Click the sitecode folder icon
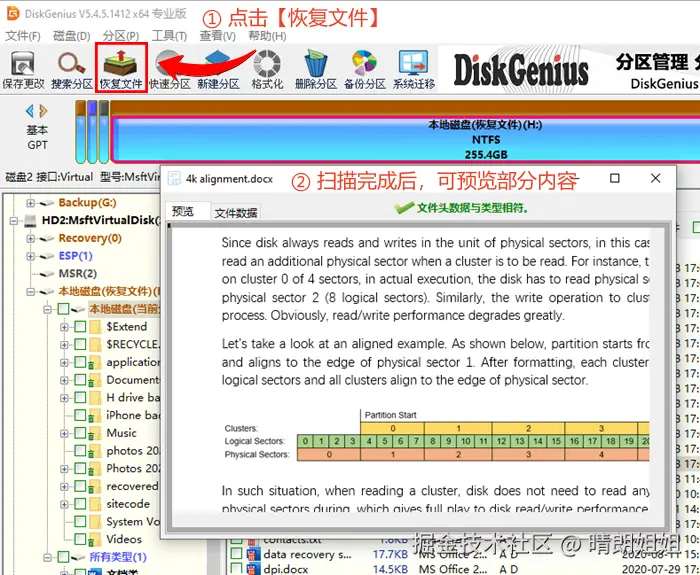This screenshot has width=700, height=575. (x=95, y=504)
